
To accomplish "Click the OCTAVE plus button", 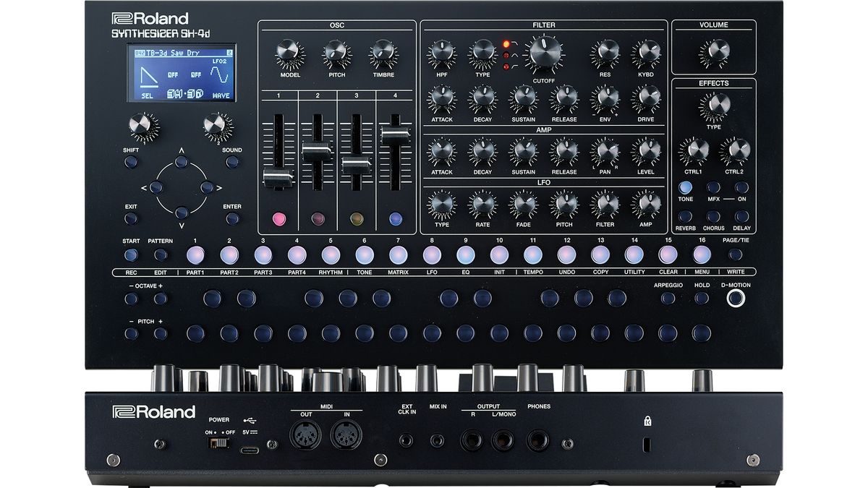I will tap(161, 298).
